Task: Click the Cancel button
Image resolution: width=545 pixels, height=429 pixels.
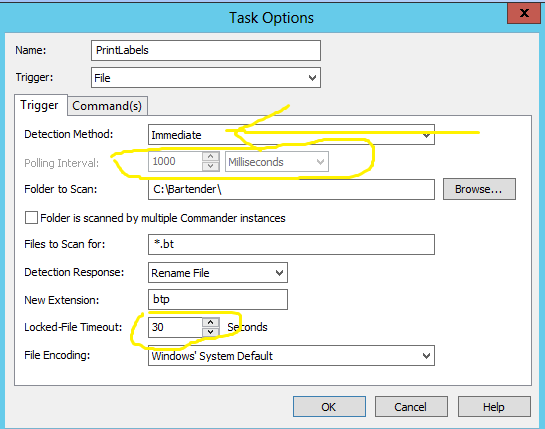Action: coord(411,406)
